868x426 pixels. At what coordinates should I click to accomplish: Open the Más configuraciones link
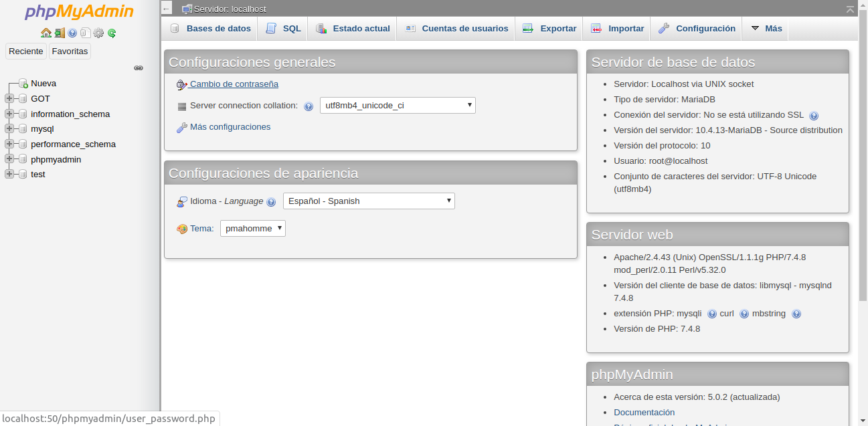[x=230, y=127]
